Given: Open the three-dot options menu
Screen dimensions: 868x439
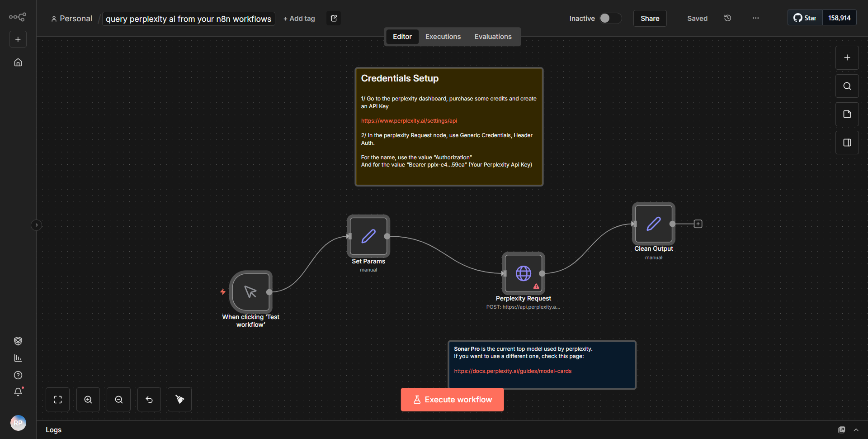Looking at the screenshot, I should tap(755, 18).
